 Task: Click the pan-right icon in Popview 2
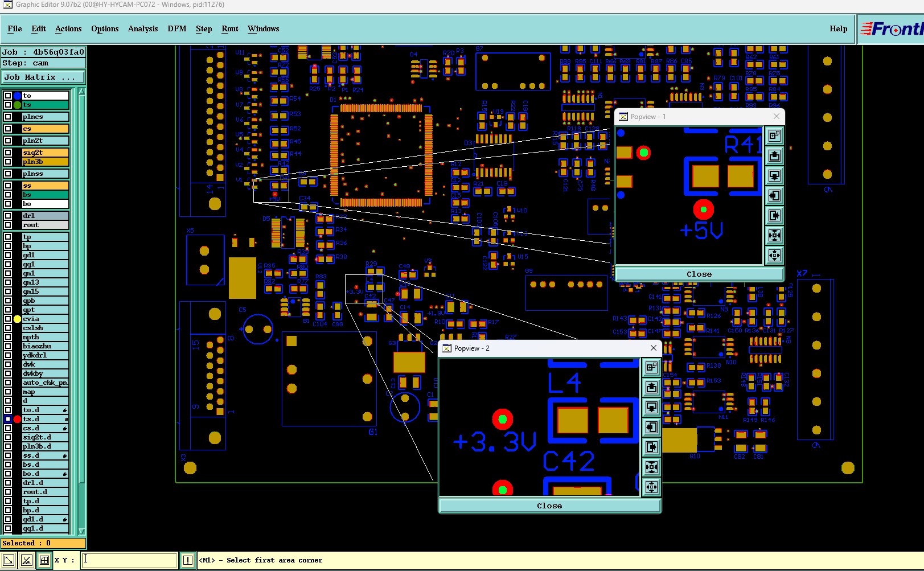651,447
